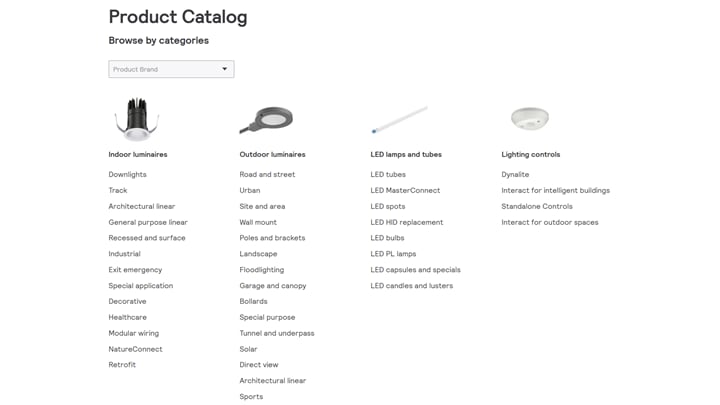Click the Product Brand dropdown arrow

point(224,69)
